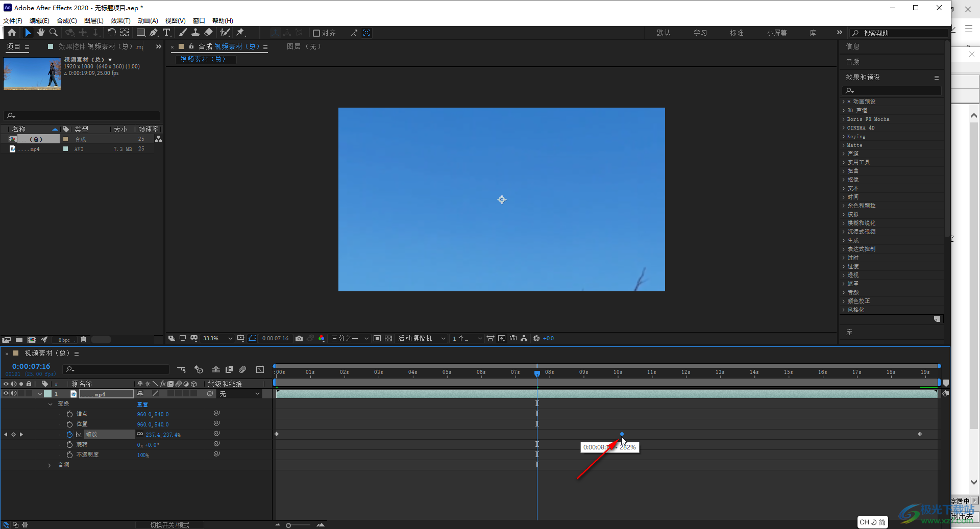The image size is (980, 529).
Task: Toggle transparency grid in viewer
Action: pos(388,339)
